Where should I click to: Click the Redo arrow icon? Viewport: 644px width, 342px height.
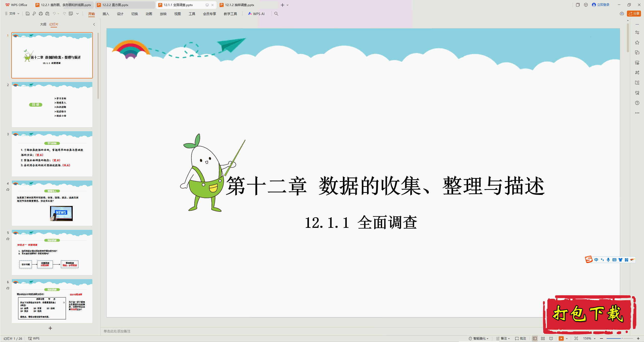point(64,14)
